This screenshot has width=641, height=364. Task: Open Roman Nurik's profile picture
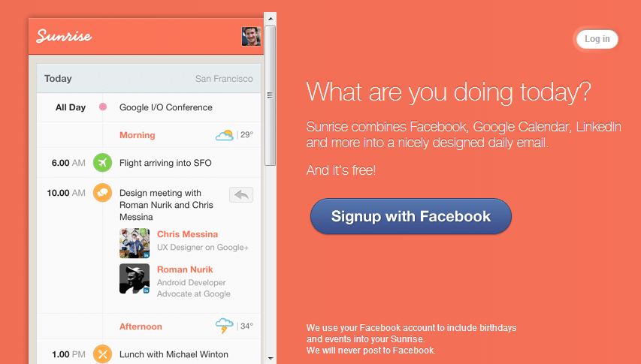coord(135,278)
